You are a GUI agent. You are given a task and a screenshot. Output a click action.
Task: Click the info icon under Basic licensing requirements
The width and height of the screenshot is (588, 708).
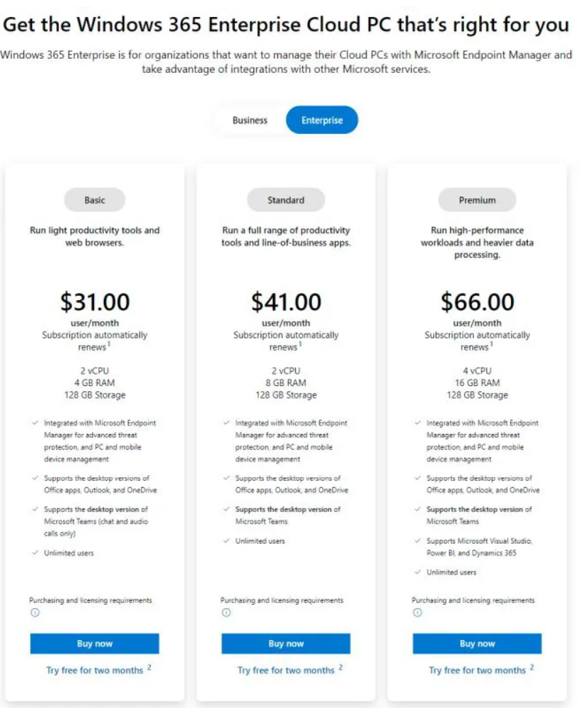click(x=35, y=613)
